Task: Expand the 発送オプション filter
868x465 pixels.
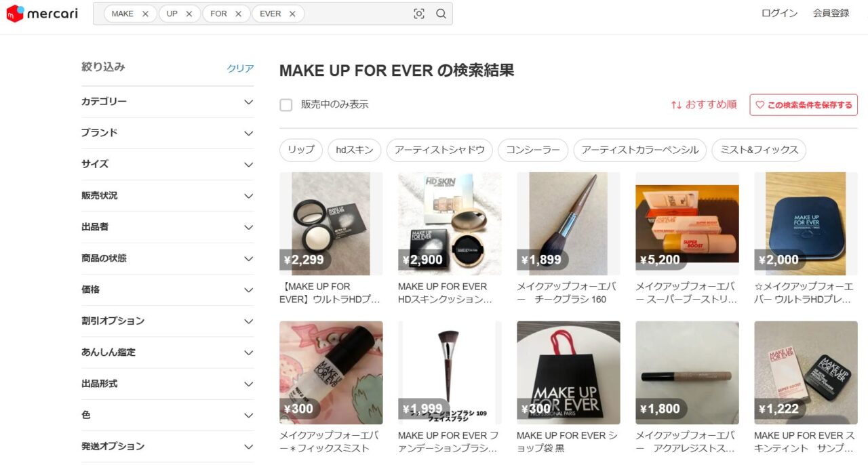Action: [x=167, y=446]
